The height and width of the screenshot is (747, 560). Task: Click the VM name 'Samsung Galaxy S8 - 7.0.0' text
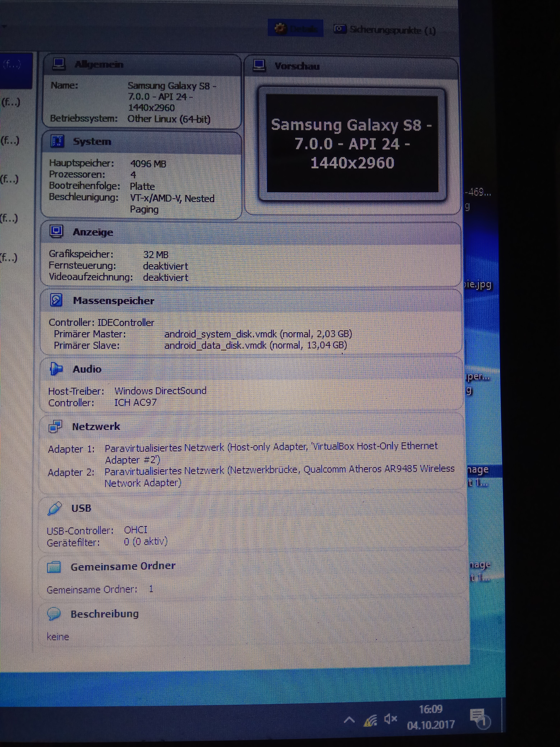click(172, 97)
